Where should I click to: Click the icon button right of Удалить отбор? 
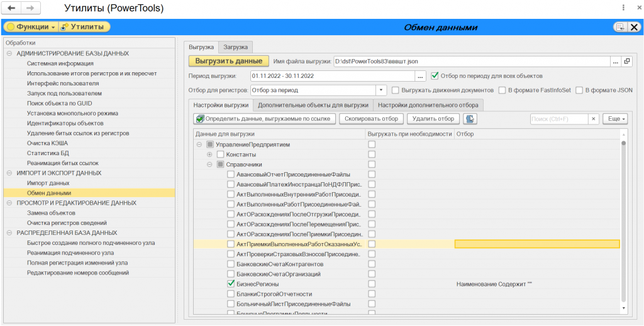click(x=470, y=119)
